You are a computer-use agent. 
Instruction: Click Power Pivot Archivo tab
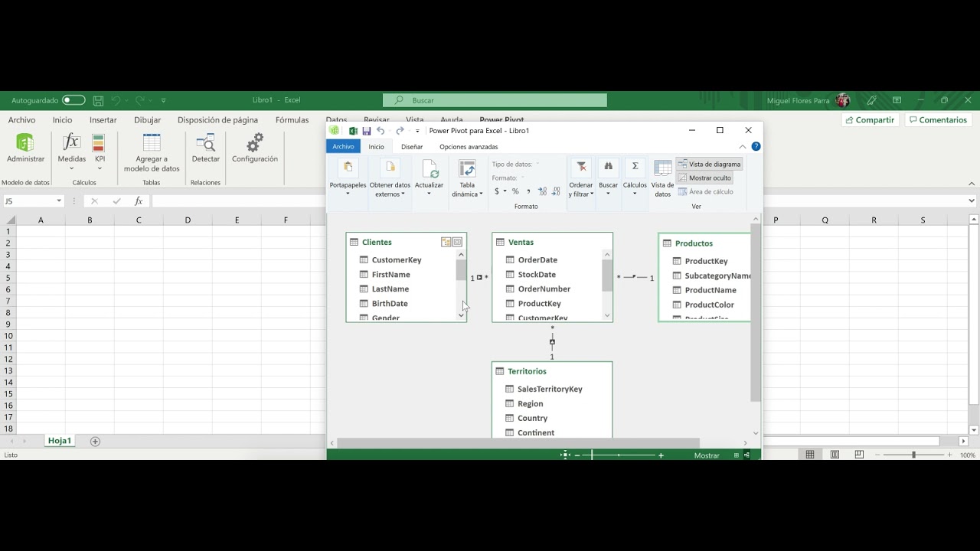pyautogui.click(x=343, y=147)
